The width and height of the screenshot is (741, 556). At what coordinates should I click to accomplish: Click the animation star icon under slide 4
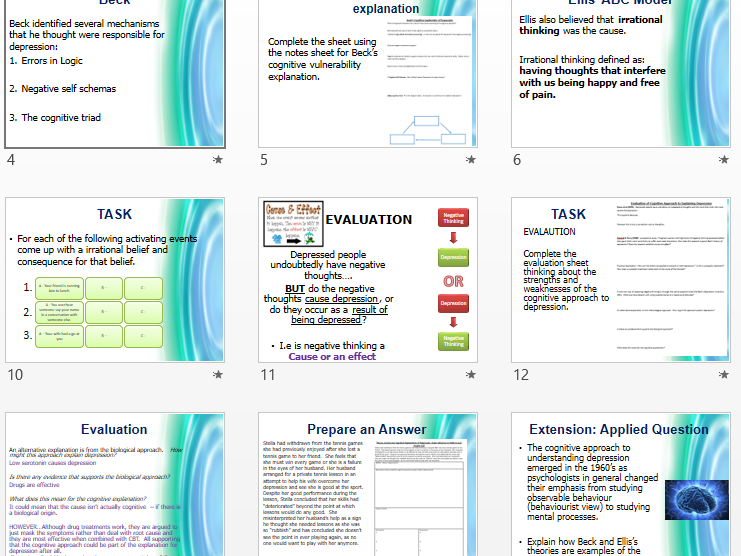[217, 160]
